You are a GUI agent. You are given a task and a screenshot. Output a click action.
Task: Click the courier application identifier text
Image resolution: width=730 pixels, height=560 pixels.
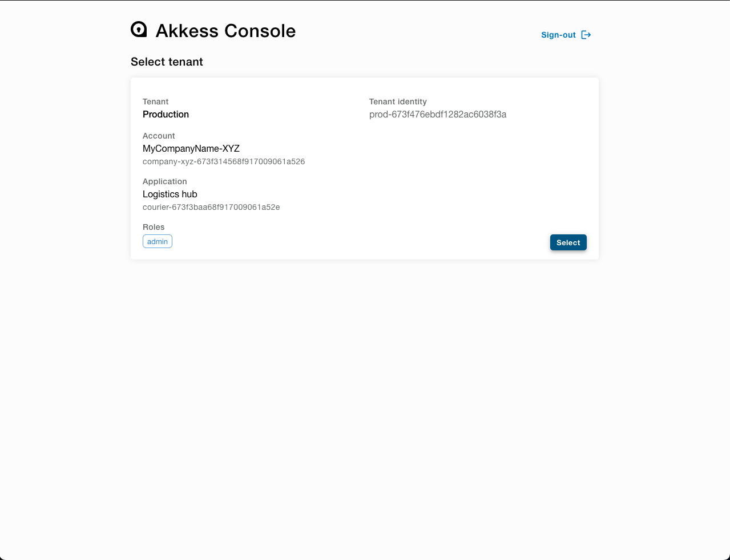pyautogui.click(x=211, y=207)
